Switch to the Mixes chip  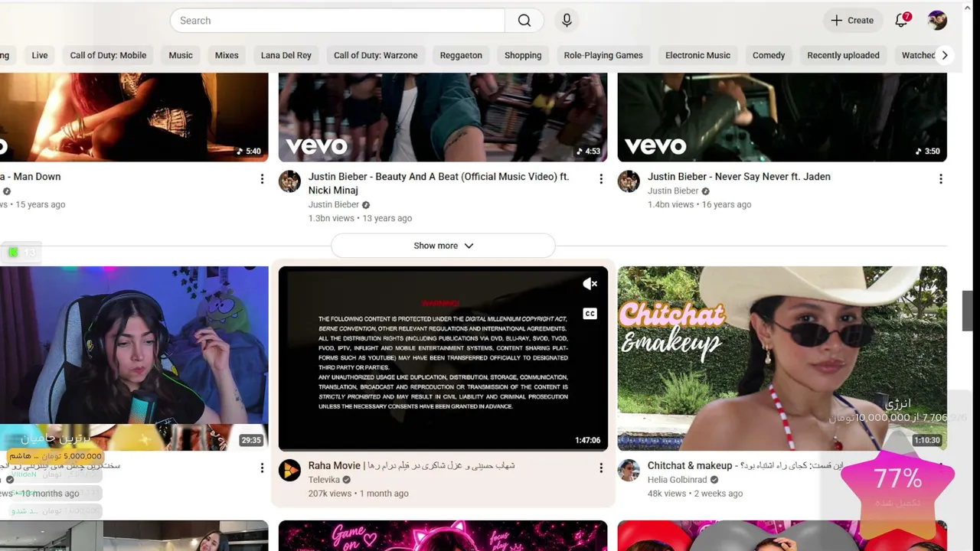227,55
